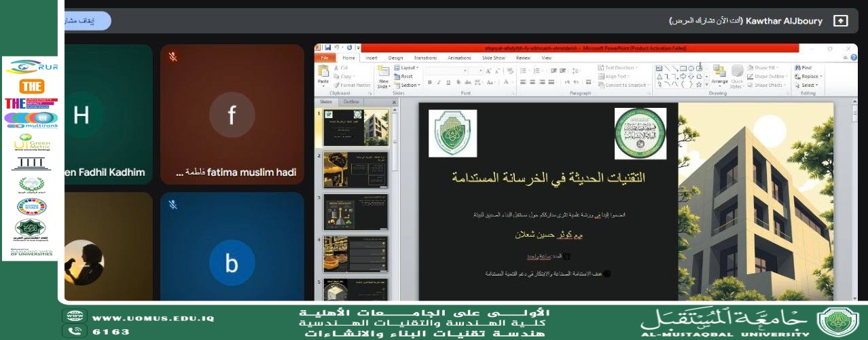Open the Insert ribbon tab
Image resolution: width=868 pixels, height=340 pixels.
tap(372, 58)
